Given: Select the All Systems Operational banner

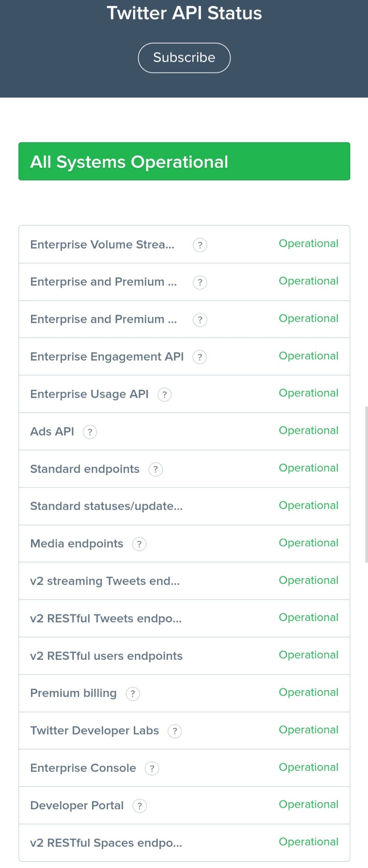Looking at the screenshot, I should (184, 162).
